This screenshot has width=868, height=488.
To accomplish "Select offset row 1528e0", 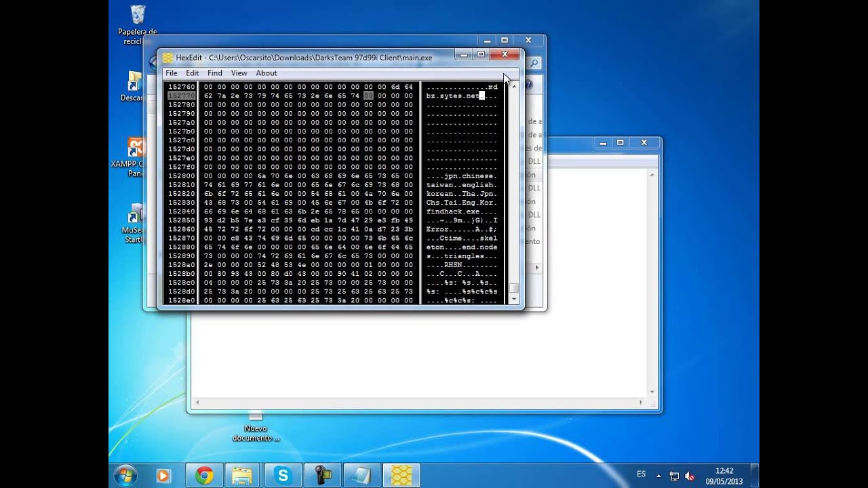I will click(x=181, y=300).
